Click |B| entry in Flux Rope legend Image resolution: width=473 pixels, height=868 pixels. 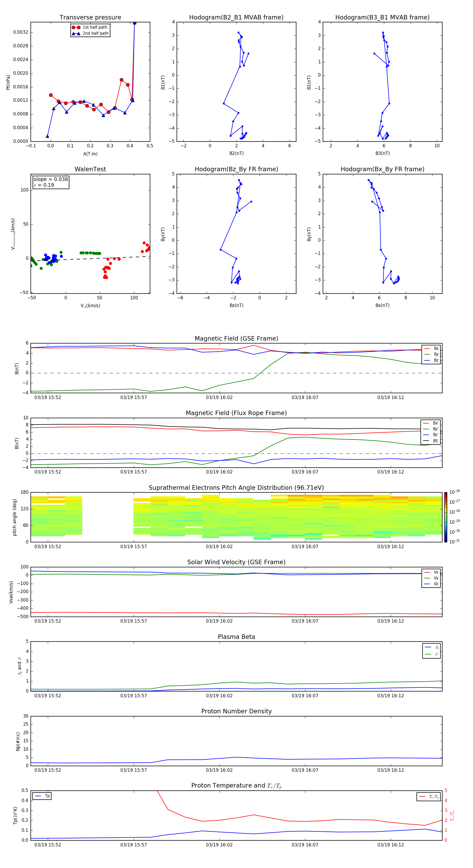coord(431,441)
